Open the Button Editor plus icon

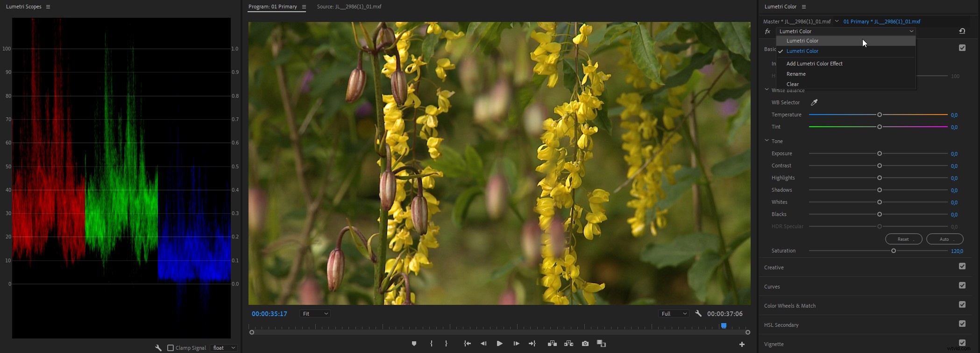click(x=742, y=345)
